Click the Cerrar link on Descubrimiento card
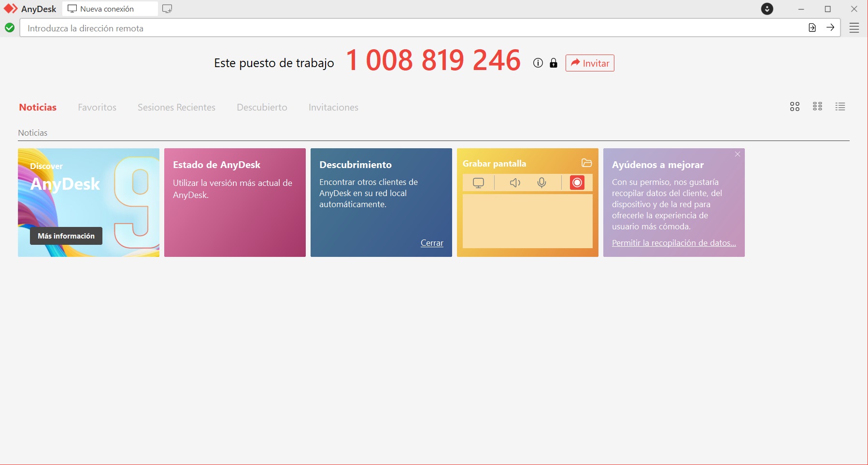The image size is (868, 465). click(x=432, y=243)
